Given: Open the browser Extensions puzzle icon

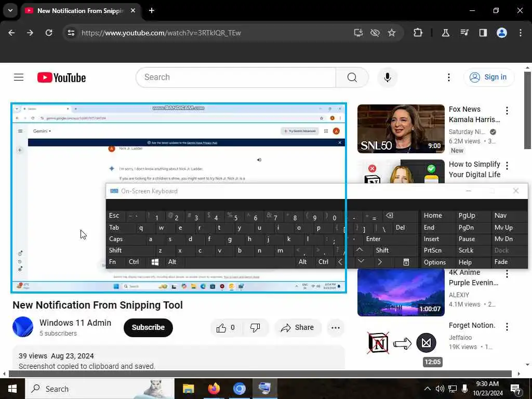Looking at the screenshot, I should tap(418, 33).
